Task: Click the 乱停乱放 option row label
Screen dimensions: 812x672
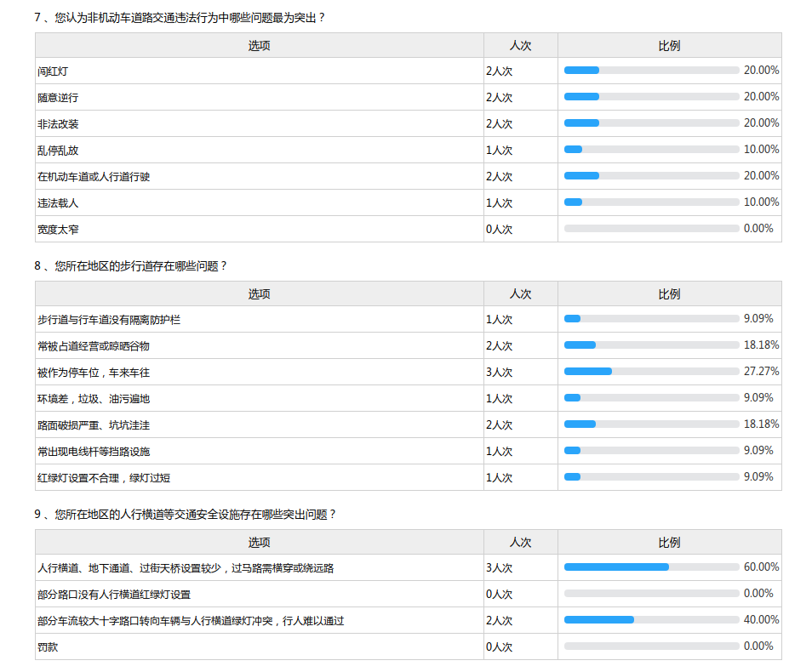Action: tap(58, 151)
